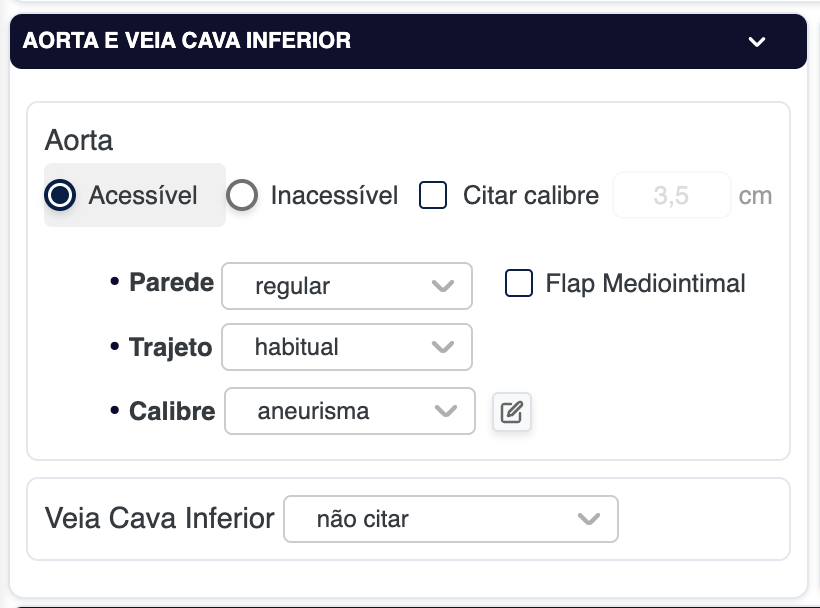Click the bold Parede label
The image size is (820, 608).
pos(171,283)
